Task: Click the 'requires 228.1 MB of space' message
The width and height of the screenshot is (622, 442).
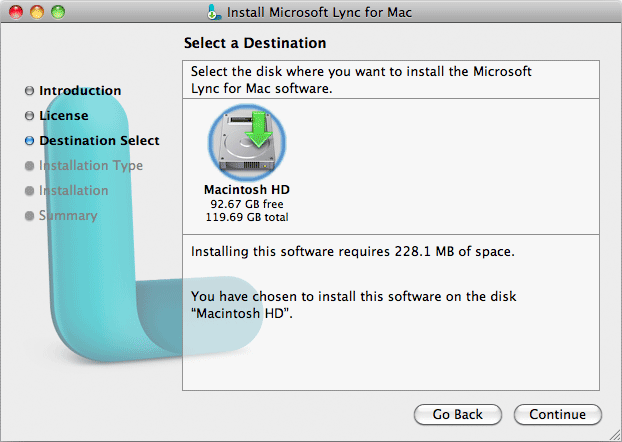Action: (x=353, y=252)
